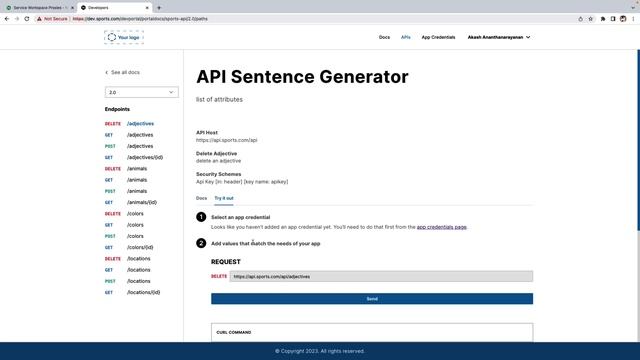Image resolution: width=640 pixels, height=360 pixels.
Task: Open the browser profile avatar icon
Action: [623, 19]
